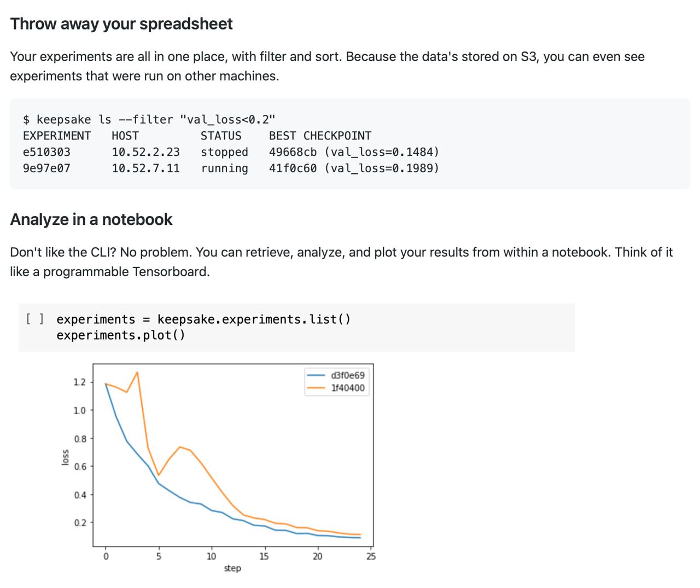This screenshot has height=588, width=700.
Task: Click experiment ID e510303 in table
Action: 46,152
